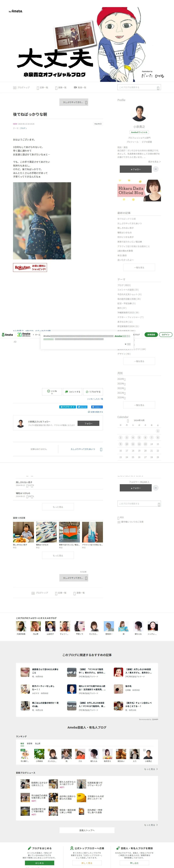Select day 13 in the June 2024 calendar
The image size is (174, 868).
click(145, 444)
